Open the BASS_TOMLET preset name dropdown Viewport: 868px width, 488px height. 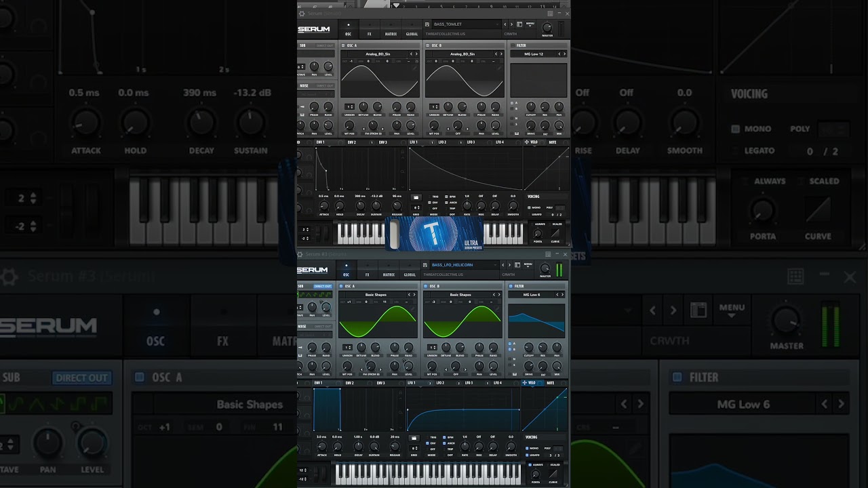tap(467, 24)
